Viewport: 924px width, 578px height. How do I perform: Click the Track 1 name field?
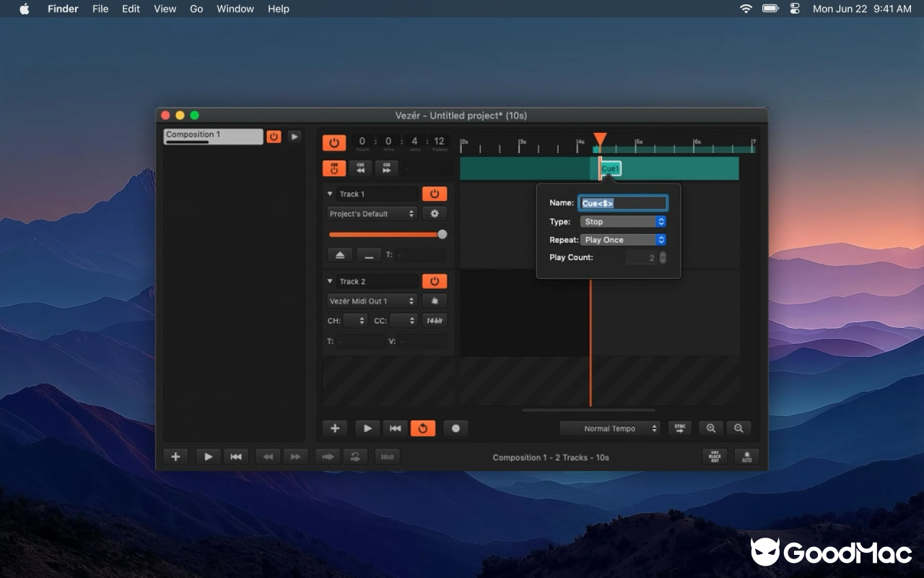(x=377, y=194)
